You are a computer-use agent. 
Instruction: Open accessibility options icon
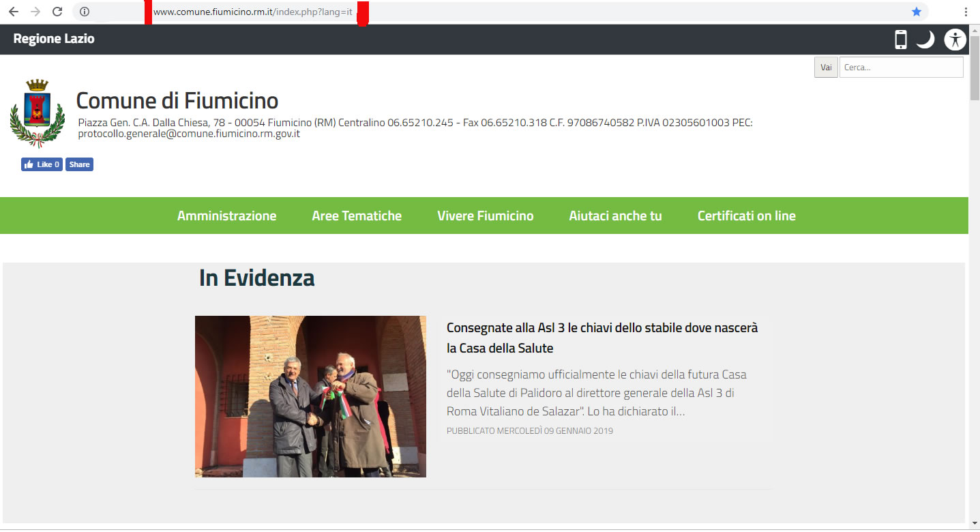click(955, 40)
